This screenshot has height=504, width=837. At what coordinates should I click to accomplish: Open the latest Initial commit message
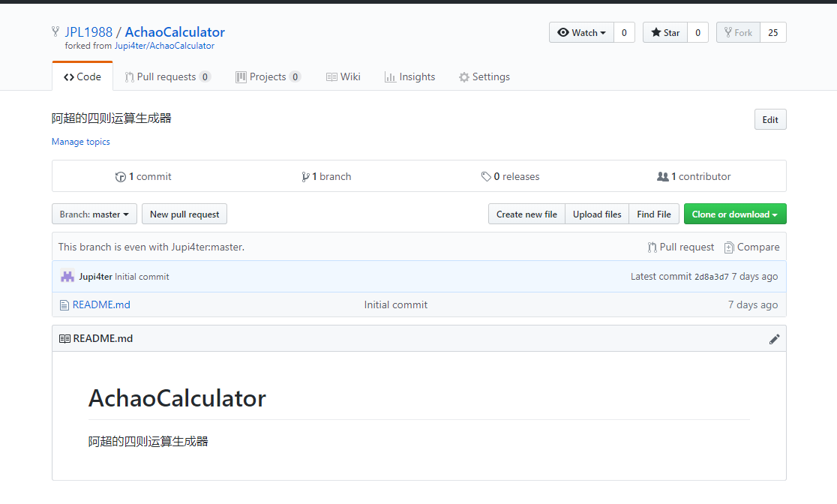142,277
